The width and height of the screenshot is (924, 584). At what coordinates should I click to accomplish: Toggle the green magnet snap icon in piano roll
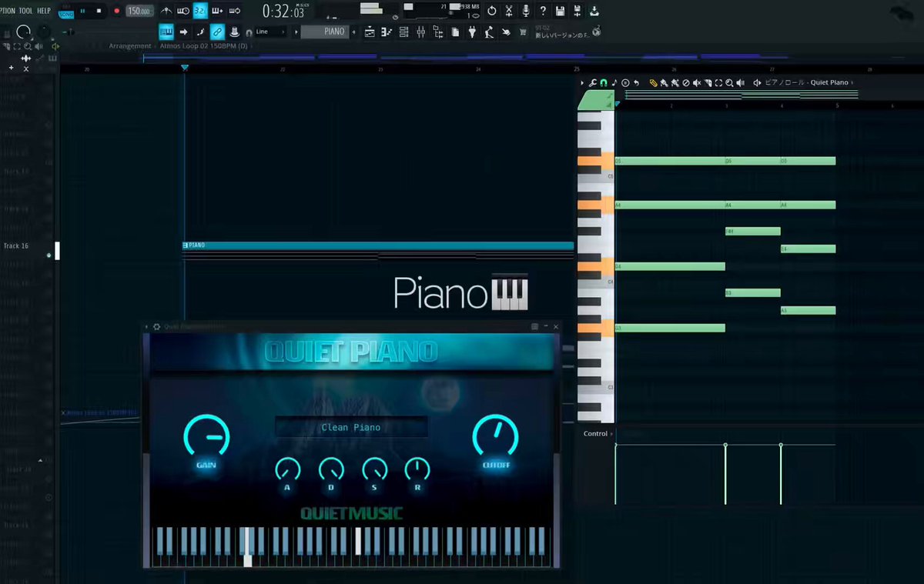pyautogui.click(x=604, y=83)
